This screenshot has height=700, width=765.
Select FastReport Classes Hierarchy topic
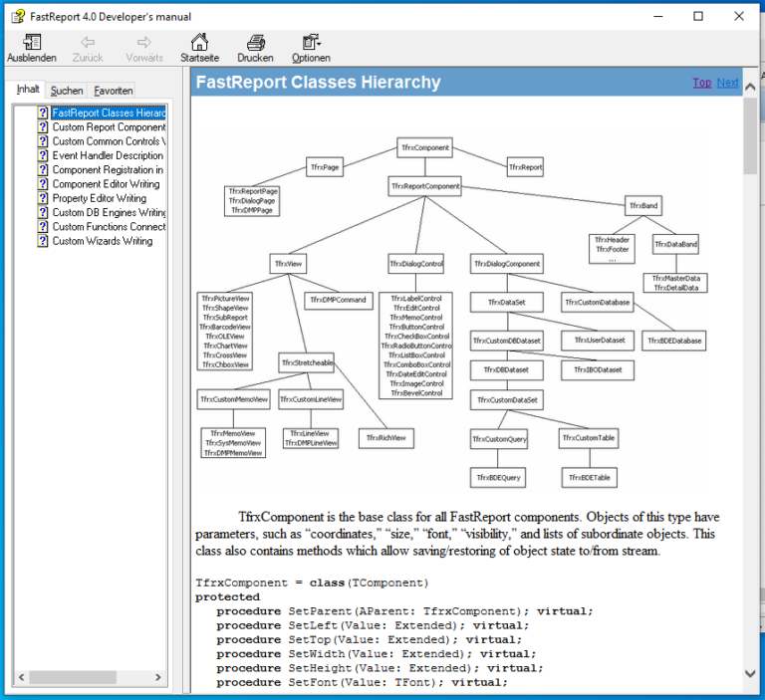point(109,114)
